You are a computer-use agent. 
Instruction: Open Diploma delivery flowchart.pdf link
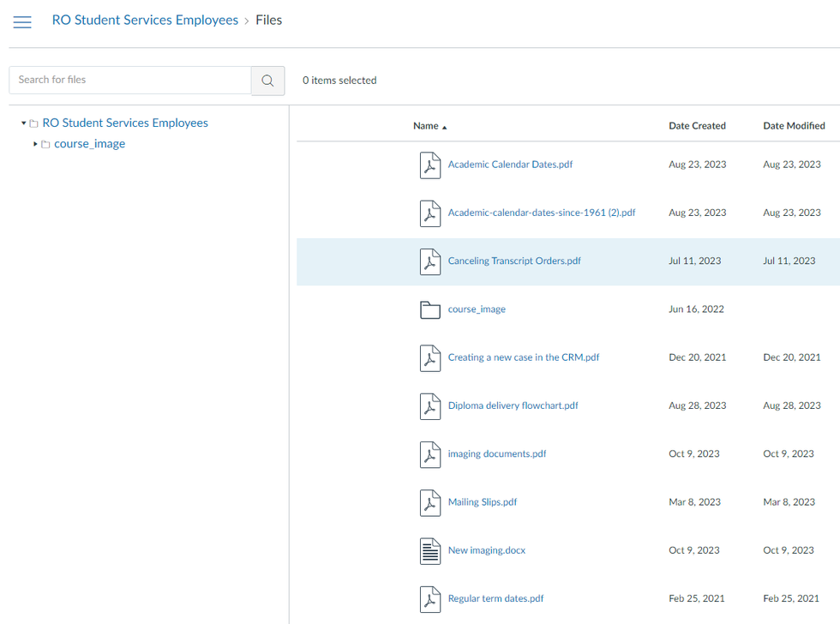pos(513,405)
